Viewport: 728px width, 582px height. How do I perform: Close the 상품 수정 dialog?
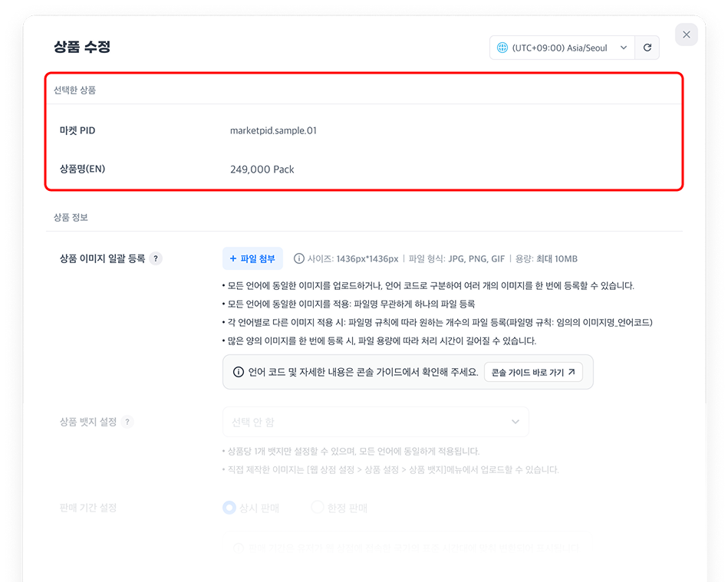pos(686,35)
